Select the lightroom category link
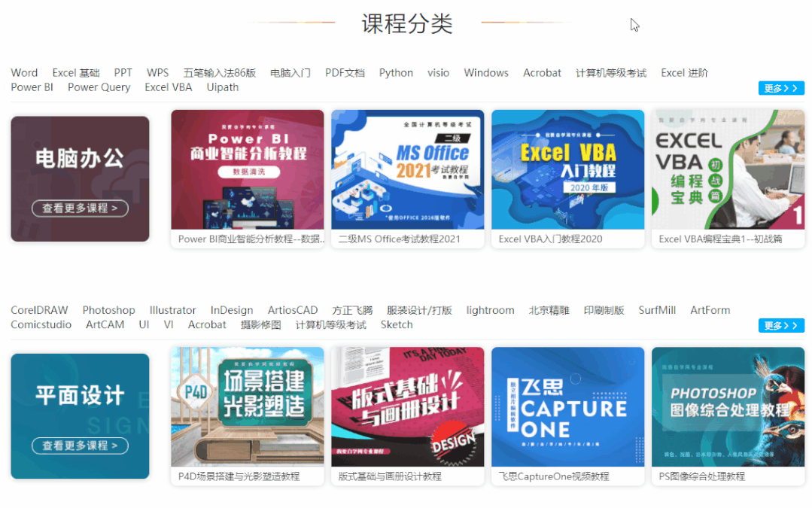Screen dimensions: 812x508 (490, 310)
